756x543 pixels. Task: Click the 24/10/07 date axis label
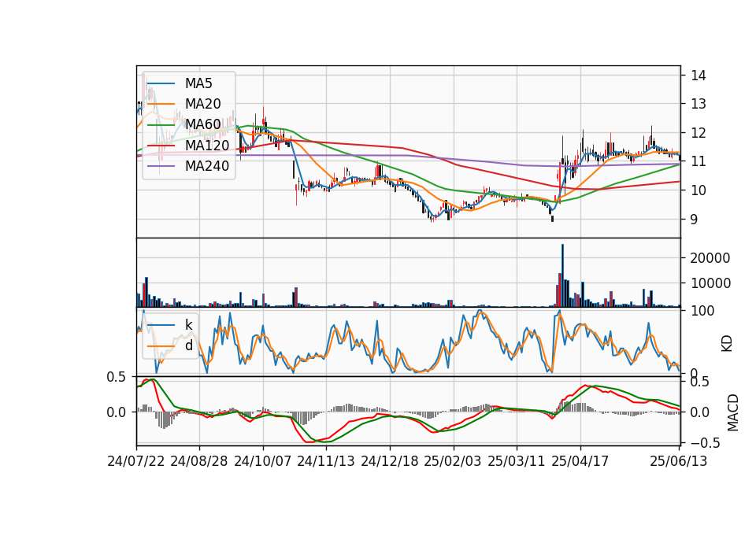263,461
